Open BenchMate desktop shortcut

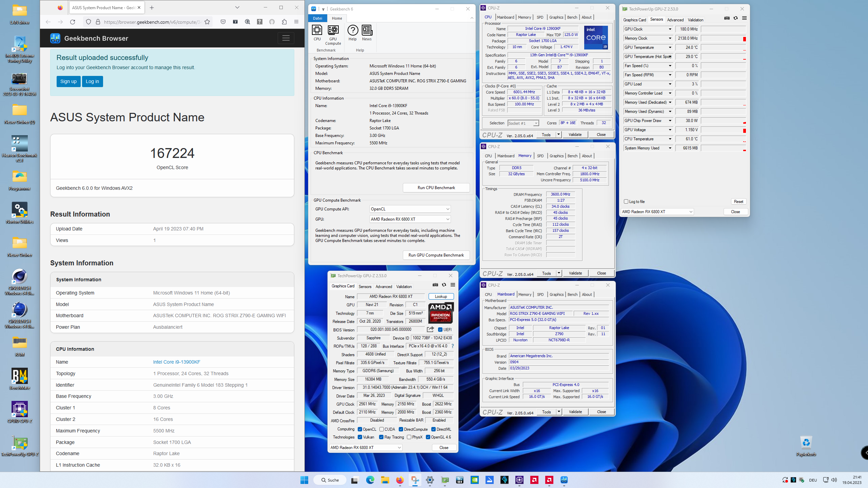pos(19,379)
